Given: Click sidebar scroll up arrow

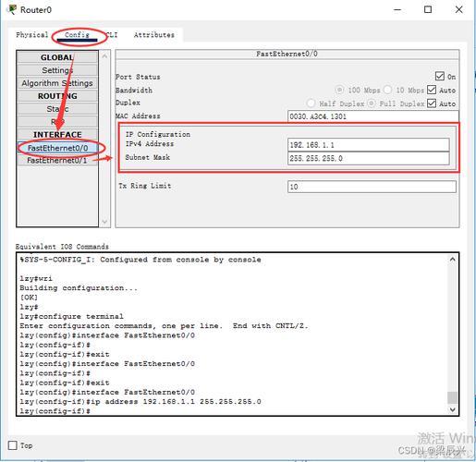Looking at the screenshot, I should (x=104, y=56).
